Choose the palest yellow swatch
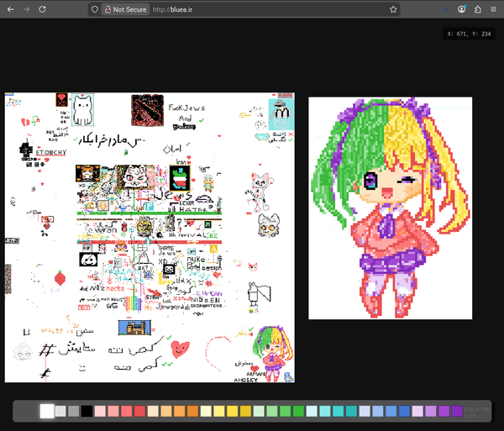The width and height of the screenshot is (504, 431). pyautogui.click(x=206, y=411)
